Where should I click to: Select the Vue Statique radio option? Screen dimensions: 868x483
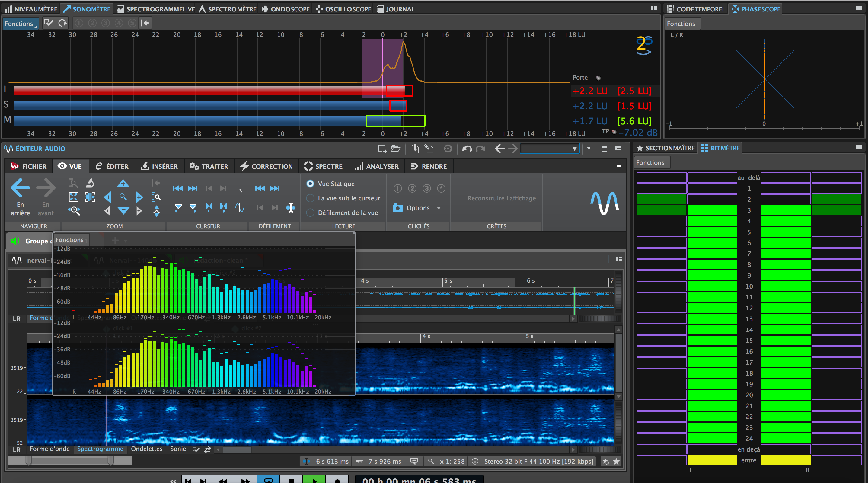pos(310,184)
